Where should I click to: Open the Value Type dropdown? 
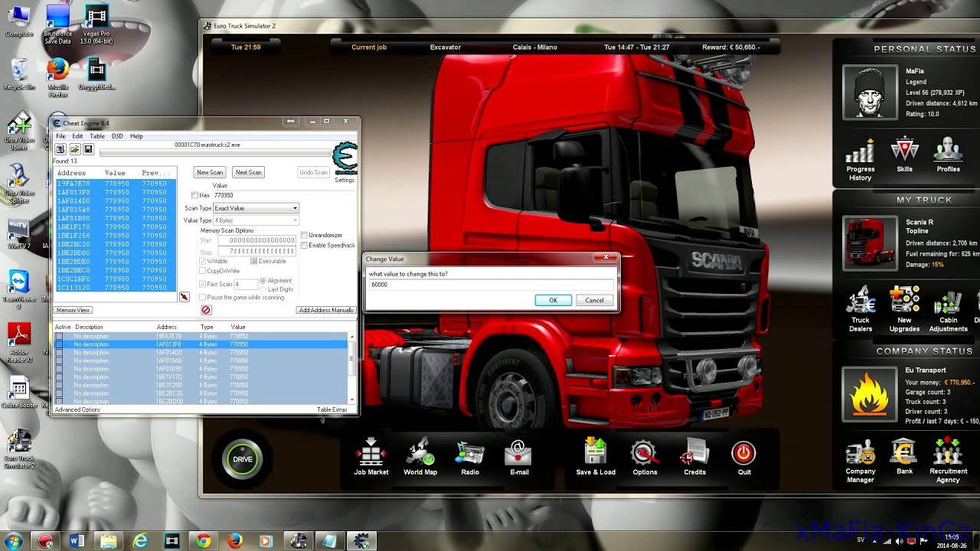tap(256, 220)
